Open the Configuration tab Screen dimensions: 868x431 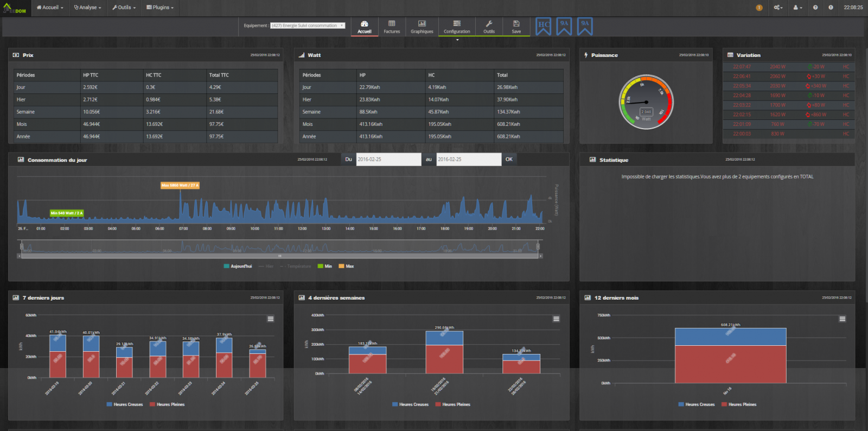click(457, 27)
